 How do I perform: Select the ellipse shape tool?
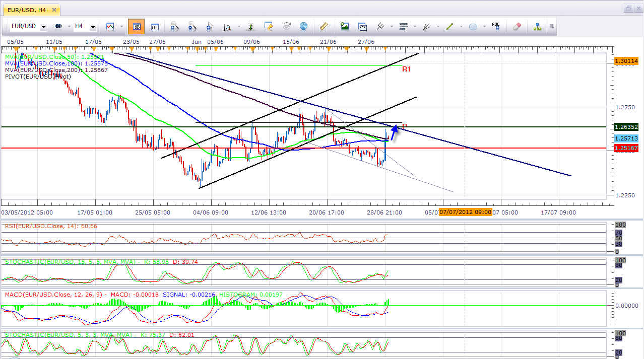coord(473,26)
